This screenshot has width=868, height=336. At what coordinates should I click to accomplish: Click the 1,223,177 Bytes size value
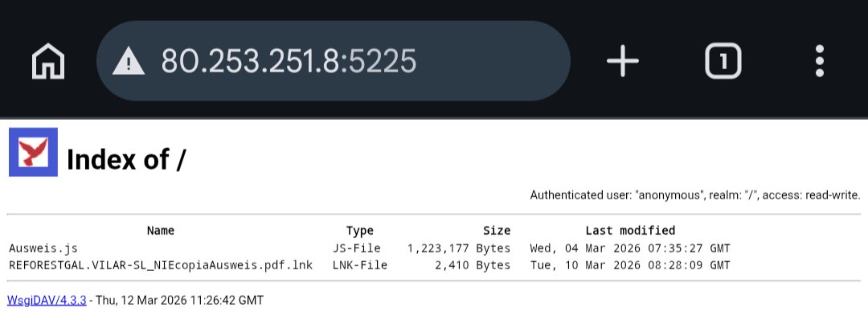pyautogui.click(x=458, y=248)
